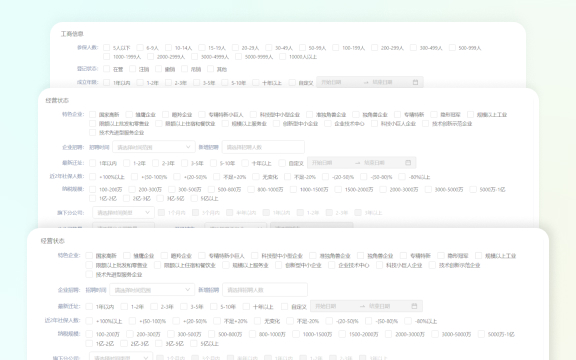576x360 pixels.
Task: Check 国家高新 in the frontmost 经营状态 card
Action: tap(89, 256)
